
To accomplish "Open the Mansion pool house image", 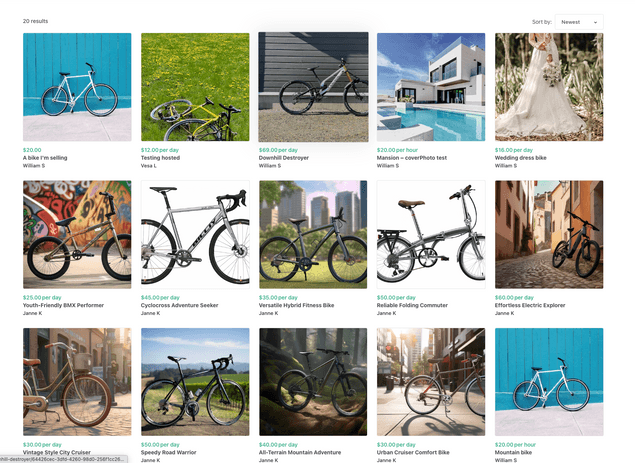I will pyautogui.click(x=431, y=87).
